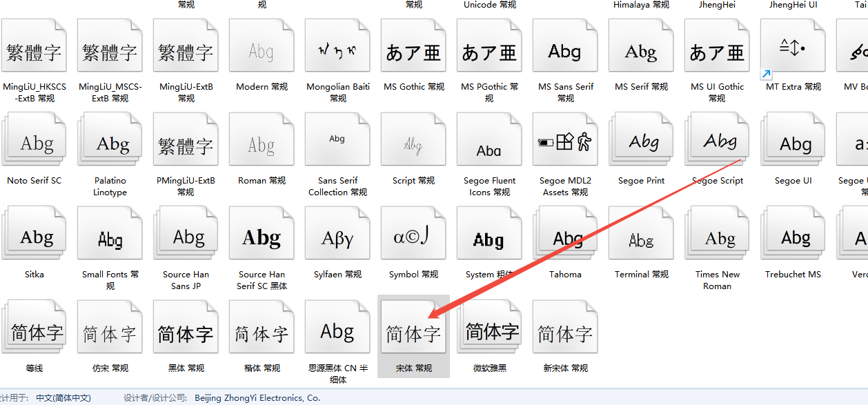868x405 pixels.
Task: Click the 中文(简体中文) status bar value
Action: (x=63, y=398)
